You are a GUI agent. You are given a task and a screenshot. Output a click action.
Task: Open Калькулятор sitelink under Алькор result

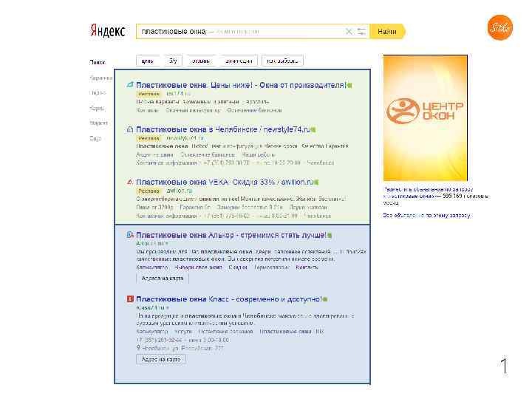[x=151, y=267]
